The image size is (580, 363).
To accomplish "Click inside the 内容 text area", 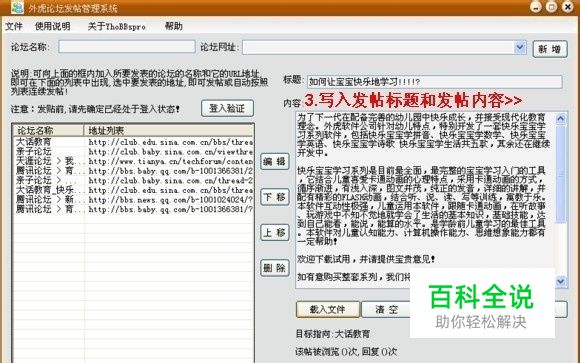I will [425, 200].
